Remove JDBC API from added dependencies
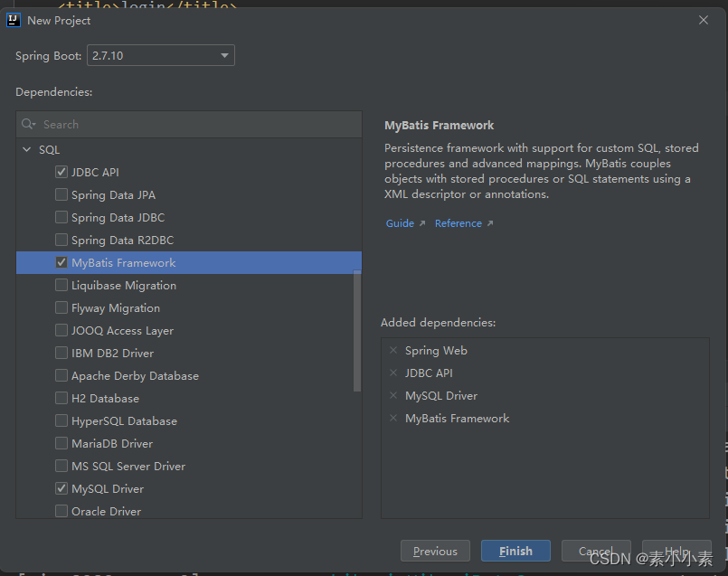The image size is (728, 576). pos(393,373)
